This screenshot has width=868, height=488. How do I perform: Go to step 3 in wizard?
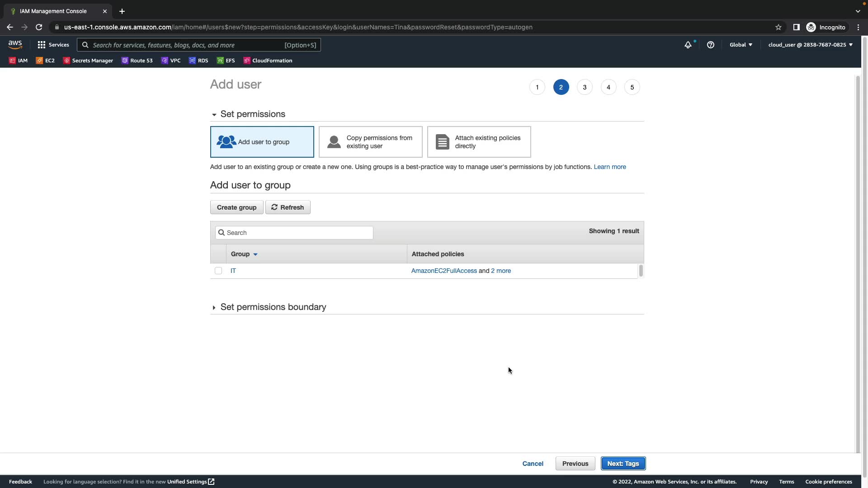coord(584,87)
